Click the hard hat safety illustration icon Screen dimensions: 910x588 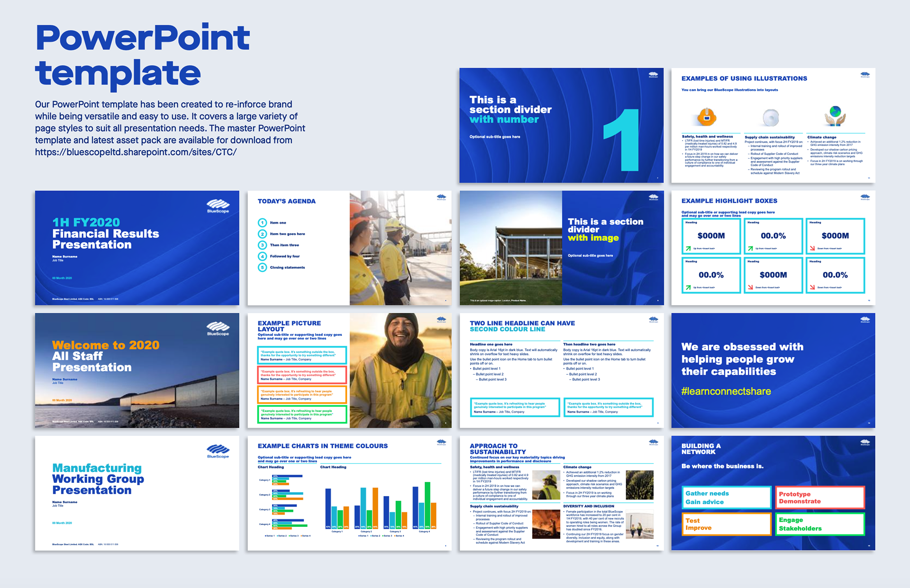706,117
